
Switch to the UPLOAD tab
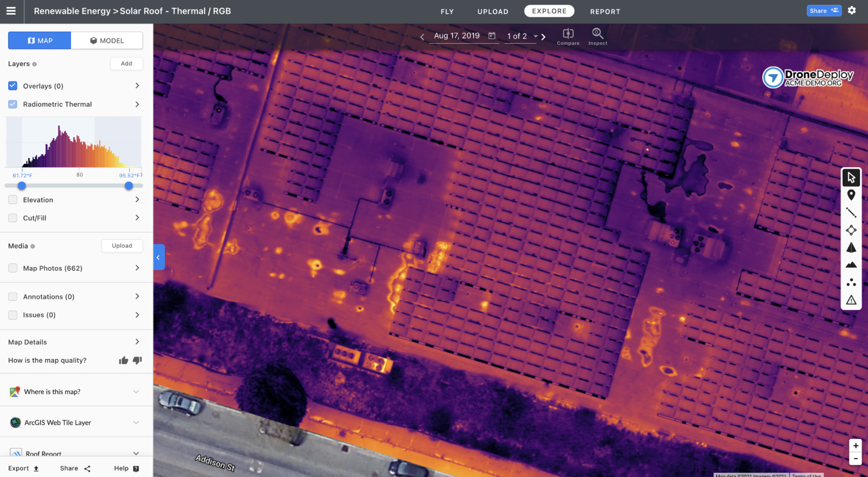click(493, 12)
